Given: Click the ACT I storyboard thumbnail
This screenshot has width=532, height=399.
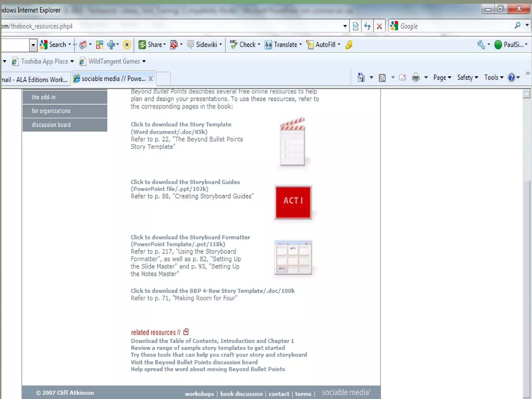Looking at the screenshot, I should [x=293, y=202].
